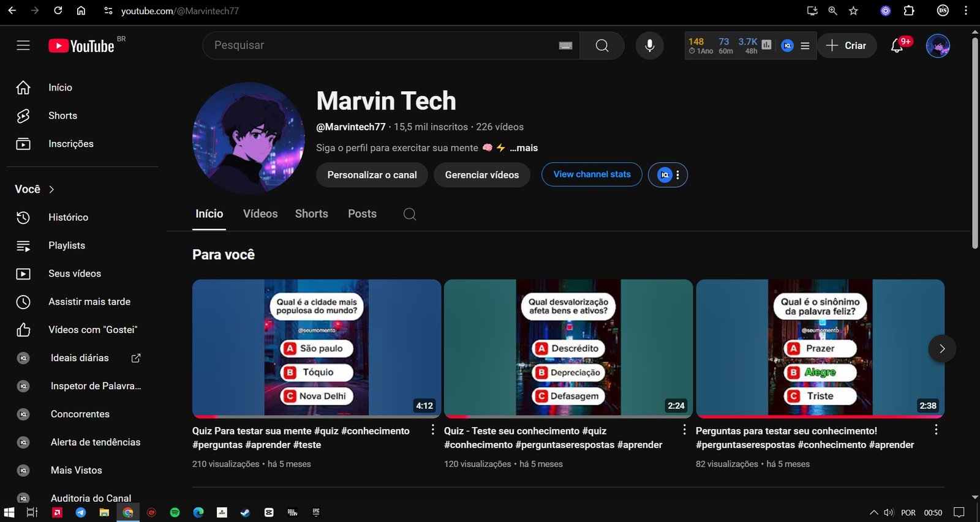This screenshot has width=980, height=522.
Task: Show next videos with carousel arrow
Action: (x=942, y=349)
